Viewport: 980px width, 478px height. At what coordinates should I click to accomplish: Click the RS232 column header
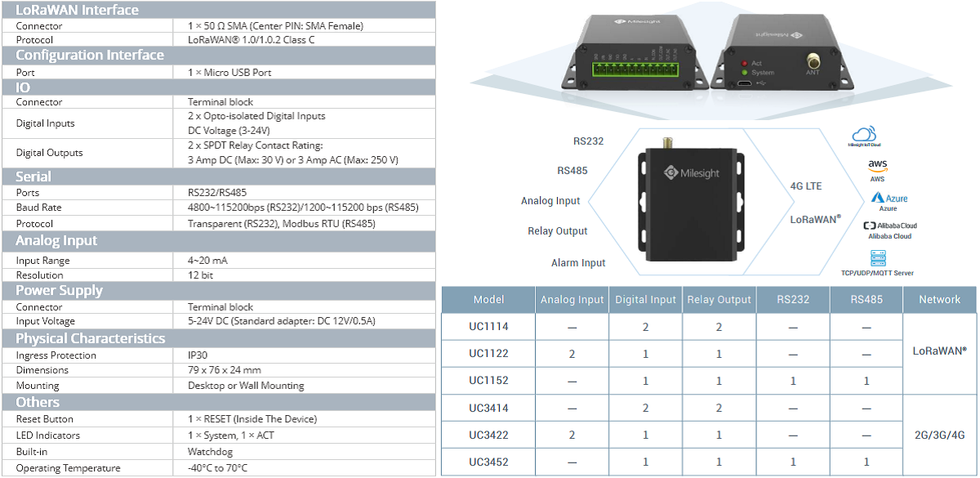coord(793,300)
